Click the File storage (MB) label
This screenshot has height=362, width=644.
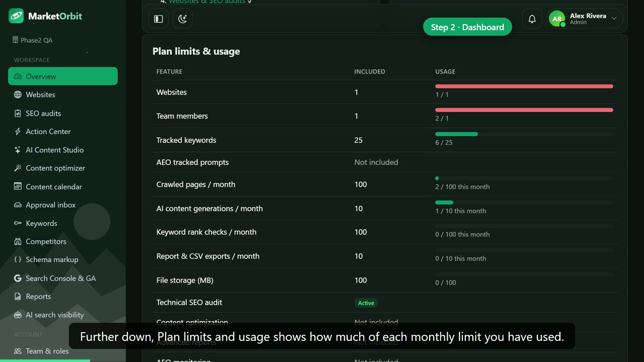[x=185, y=281]
